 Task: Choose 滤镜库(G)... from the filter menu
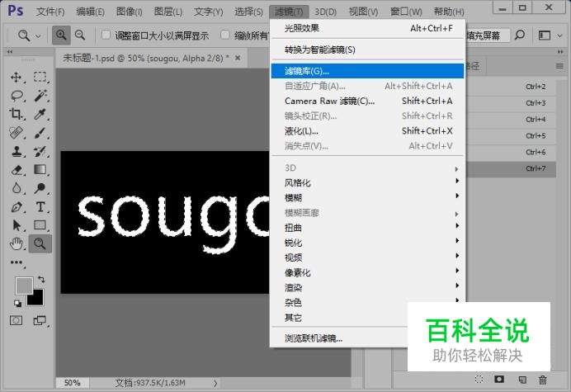pyautogui.click(x=367, y=71)
